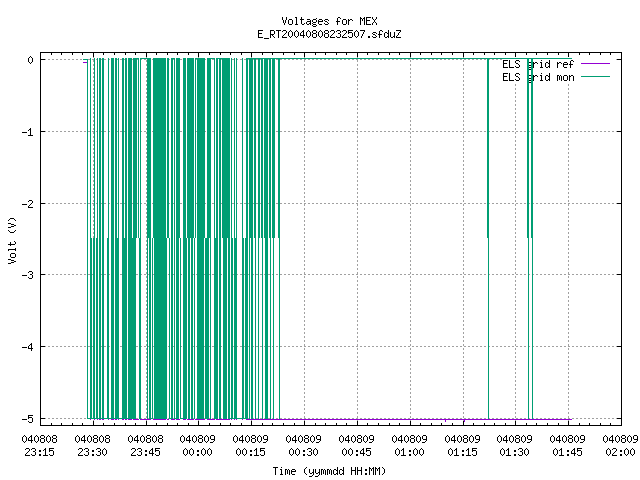Click the 'Time (yymmdd HH:MM)' x-axis label
Viewport: 640px width, 480px height.
(329, 471)
